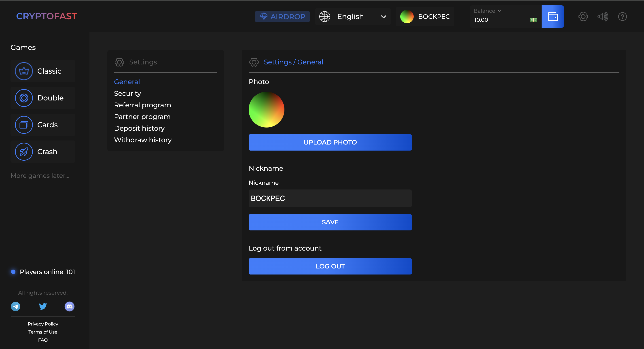Click the gradient profile photo avatar
The image size is (644, 349).
pyautogui.click(x=267, y=110)
